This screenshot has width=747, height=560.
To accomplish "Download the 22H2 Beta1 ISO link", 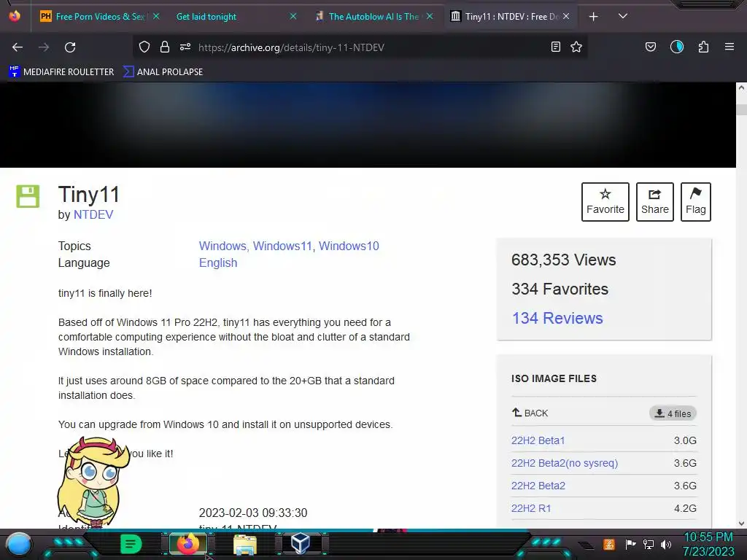I will pyautogui.click(x=538, y=440).
